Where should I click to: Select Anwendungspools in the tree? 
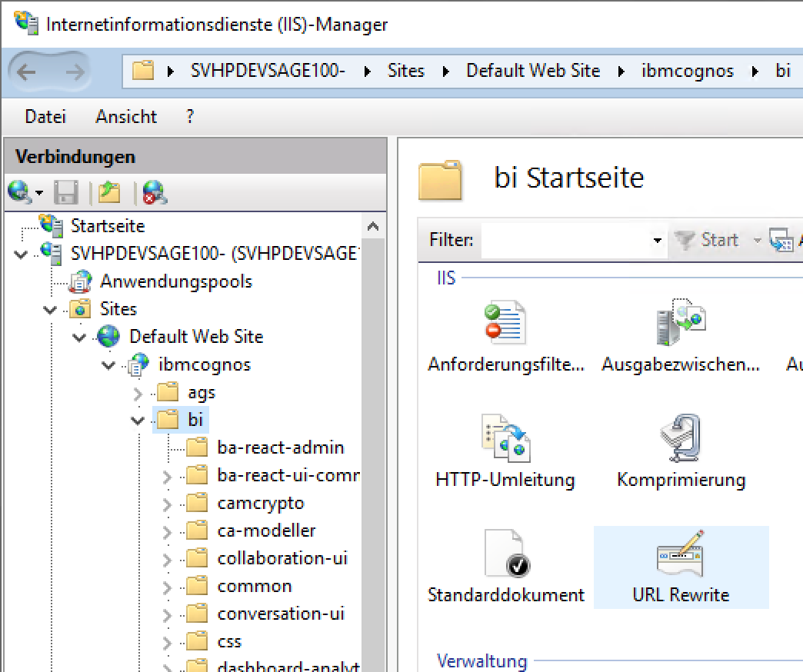coord(175,281)
